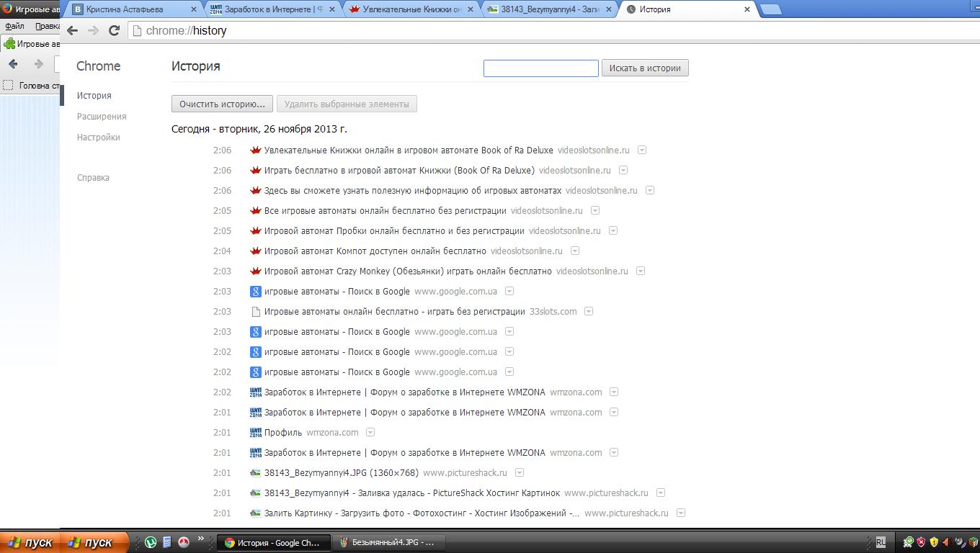Click Chrome's forward arrow
This screenshot has width=980, height=553.
point(93,30)
